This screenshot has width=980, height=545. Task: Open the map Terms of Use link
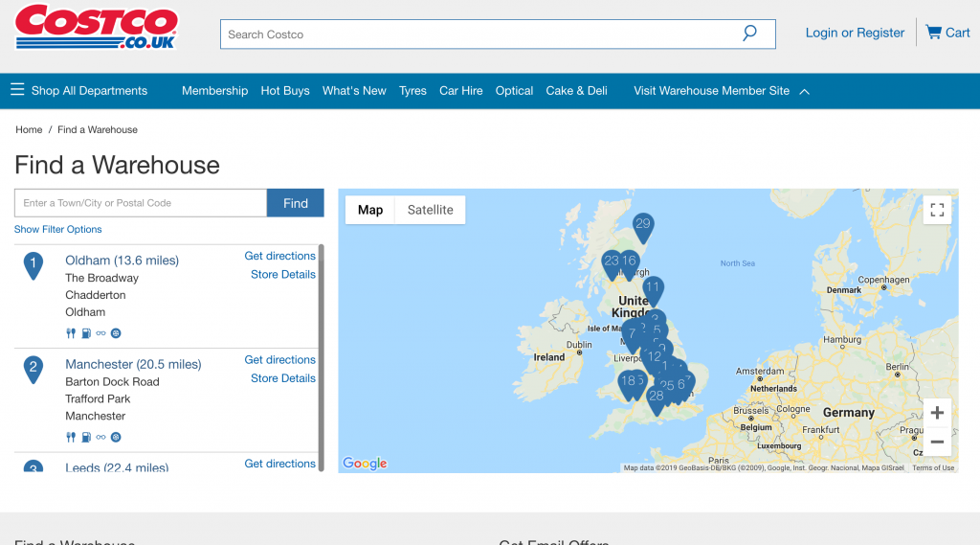click(x=933, y=467)
